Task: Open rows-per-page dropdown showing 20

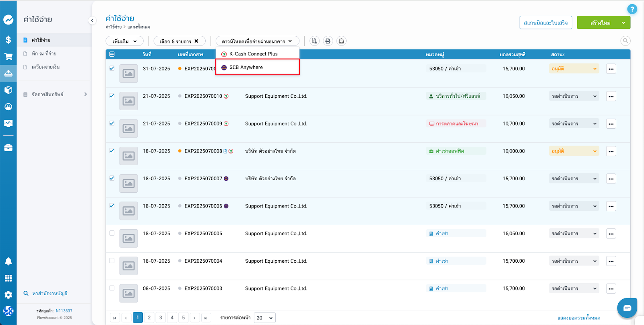Action: pos(264,318)
